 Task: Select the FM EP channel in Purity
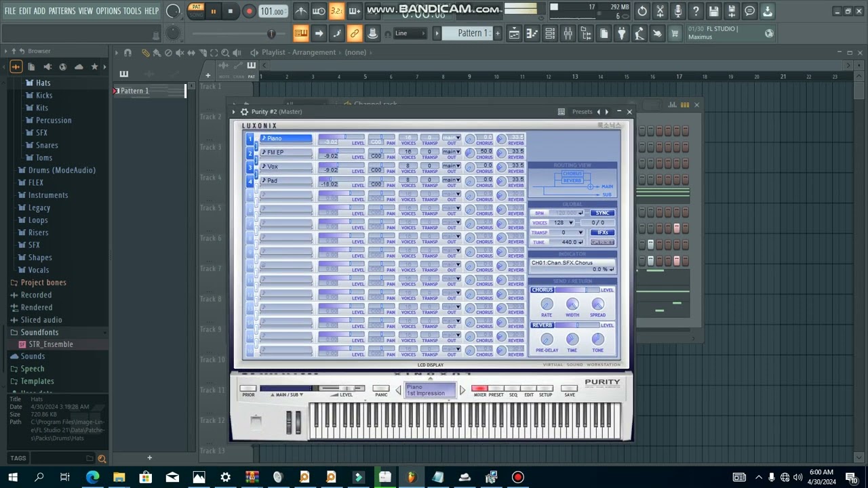(x=285, y=152)
